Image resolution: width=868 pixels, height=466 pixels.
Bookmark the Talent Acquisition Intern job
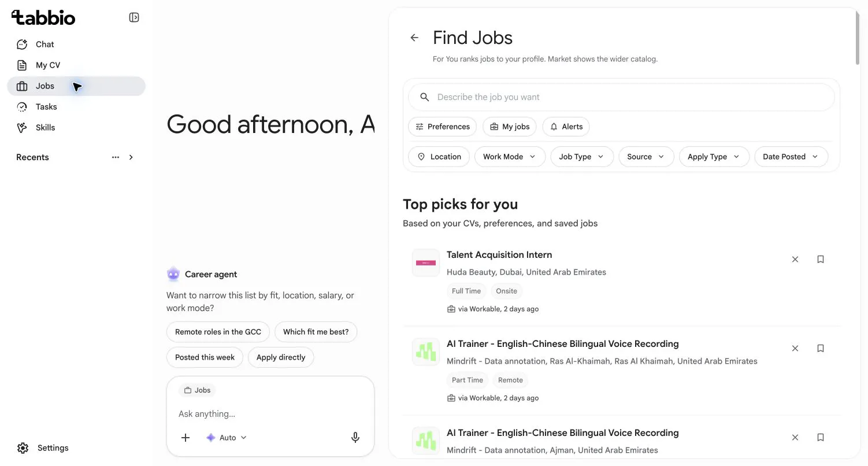point(820,259)
